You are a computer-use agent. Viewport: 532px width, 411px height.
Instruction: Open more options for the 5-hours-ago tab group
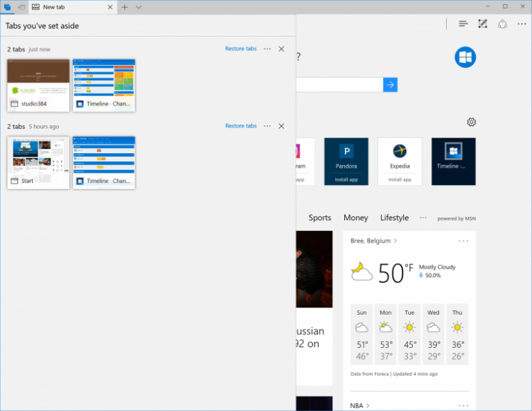[x=267, y=126]
